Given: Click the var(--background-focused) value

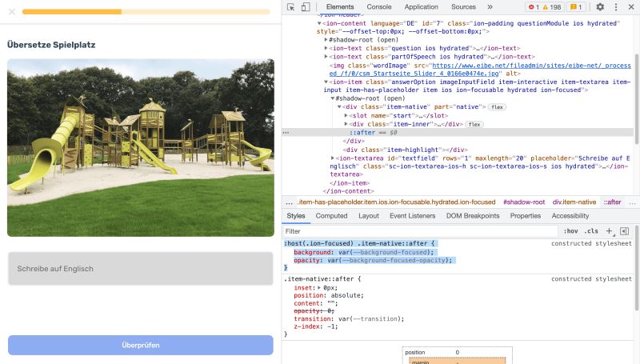Looking at the screenshot, I should 383,252.
